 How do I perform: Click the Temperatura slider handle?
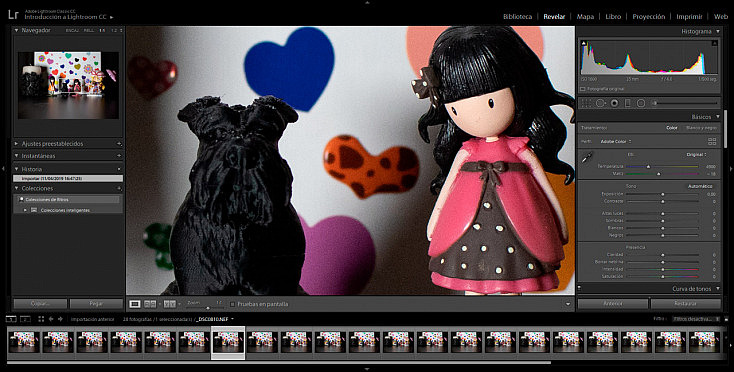pos(648,166)
